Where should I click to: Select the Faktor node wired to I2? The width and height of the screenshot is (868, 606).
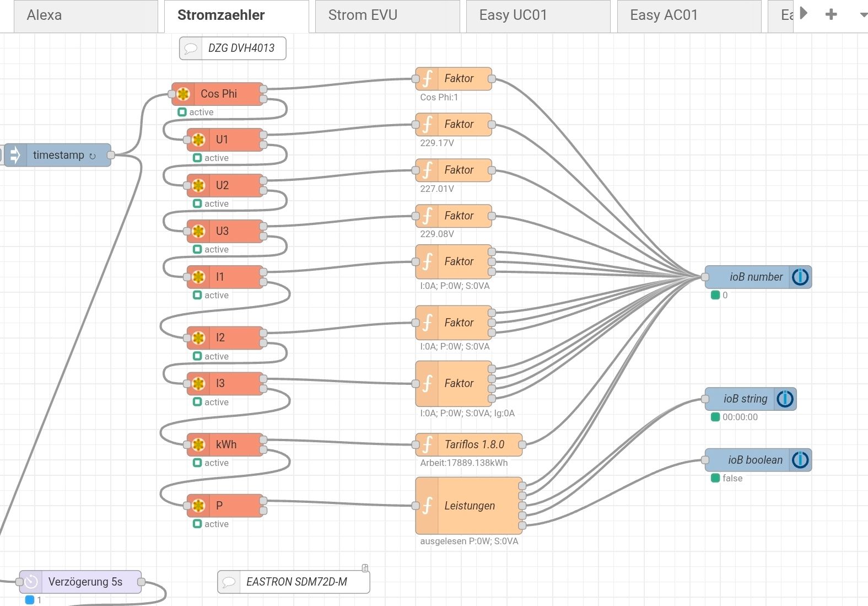tap(454, 323)
